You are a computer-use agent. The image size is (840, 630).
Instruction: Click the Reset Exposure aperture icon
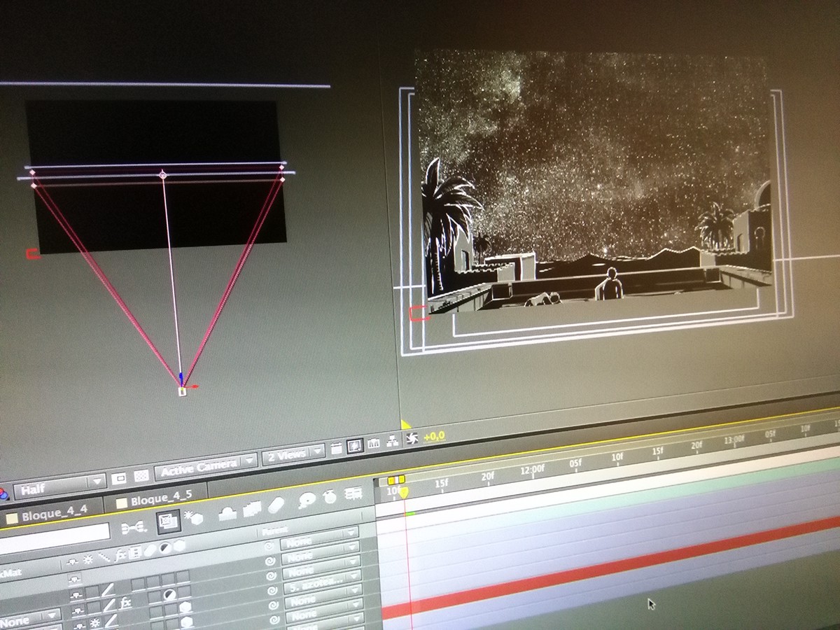(x=412, y=438)
